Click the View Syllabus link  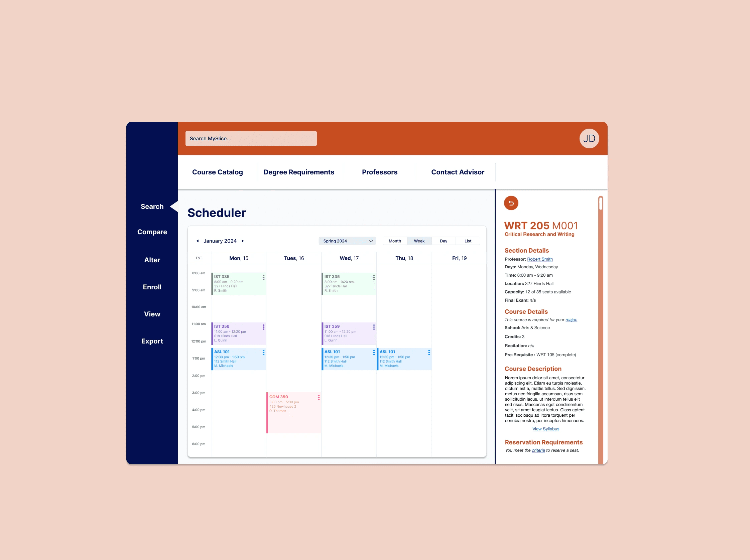(x=546, y=429)
